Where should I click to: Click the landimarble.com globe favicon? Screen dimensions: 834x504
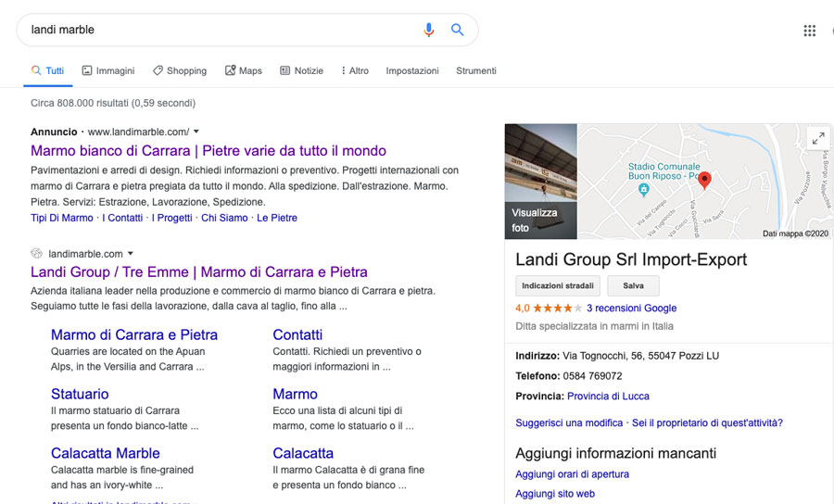point(36,254)
